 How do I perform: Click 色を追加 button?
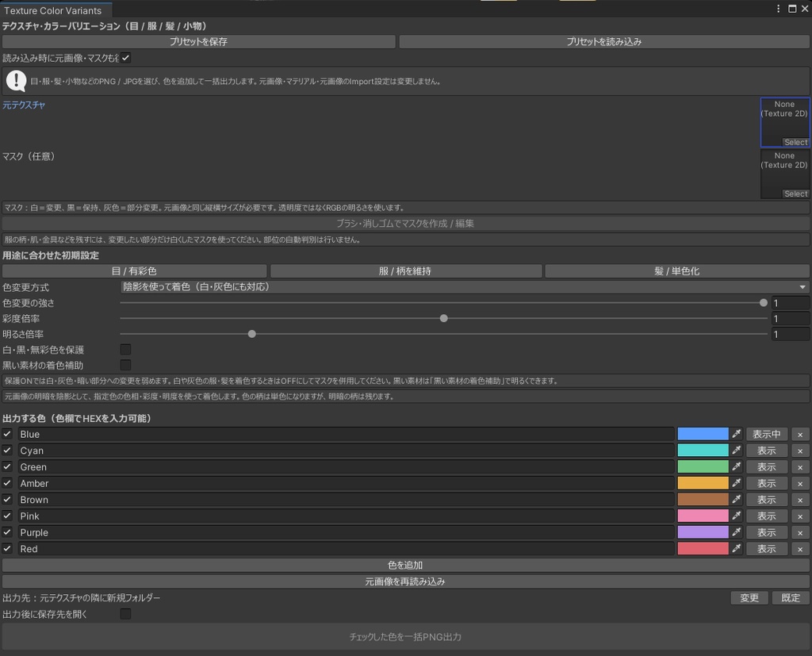coord(405,566)
